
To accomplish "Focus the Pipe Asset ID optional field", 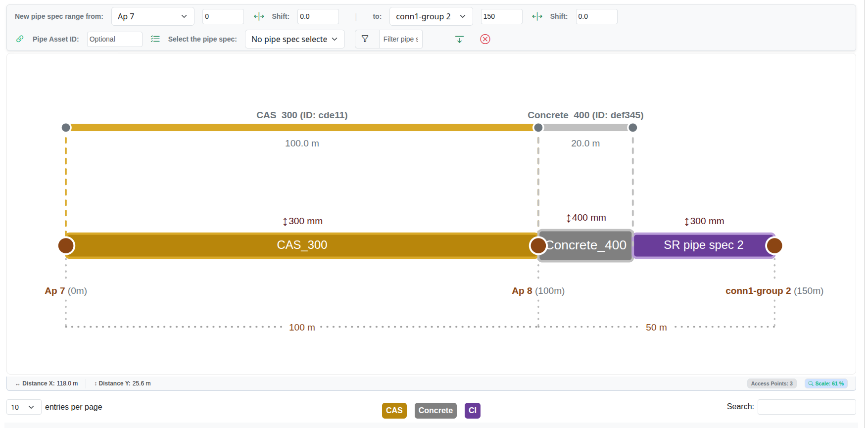I will coord(114,39).
